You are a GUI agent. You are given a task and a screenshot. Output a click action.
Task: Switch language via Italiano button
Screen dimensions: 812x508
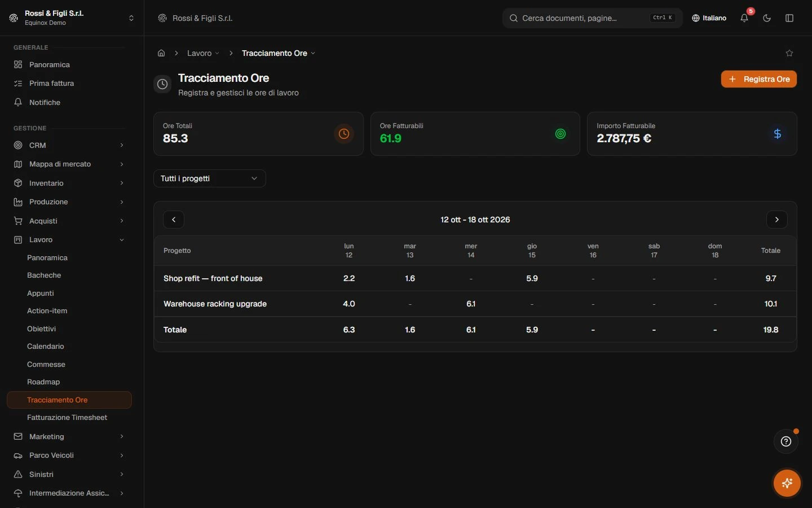[709, 18]
